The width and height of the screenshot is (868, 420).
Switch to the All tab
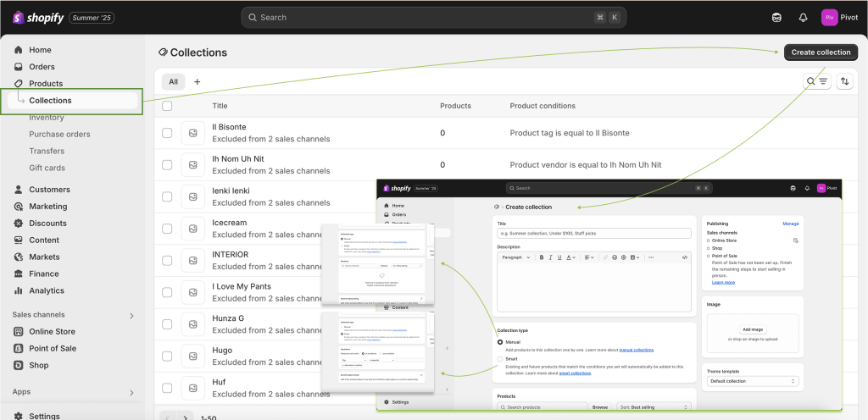[x=173, y=82]
